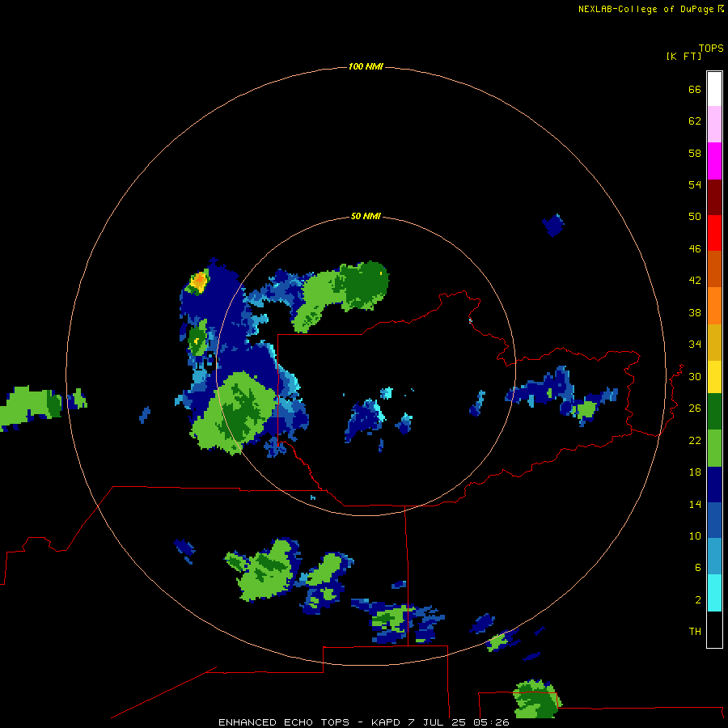Select the dark red legend swatch
The image size is (728, 728).
[x=714, y=197]
